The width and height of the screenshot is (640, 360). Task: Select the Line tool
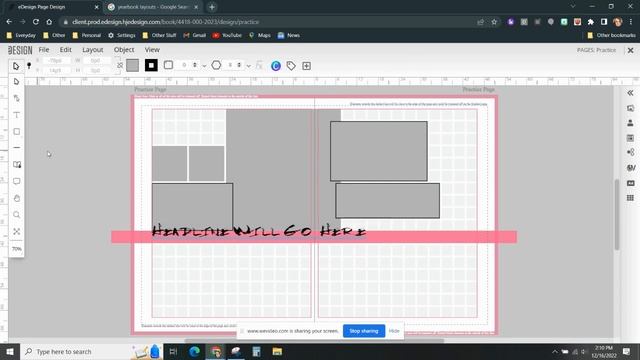pyautogui.click(x=16, y=148)
